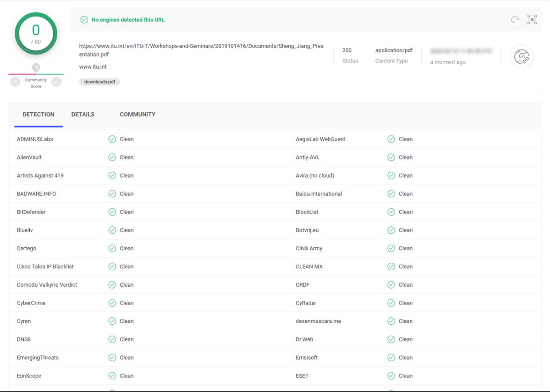Screen dimensions: 550x392
Task: Click the Clean check icon for Baidu-International
Action: pos(391,194)
